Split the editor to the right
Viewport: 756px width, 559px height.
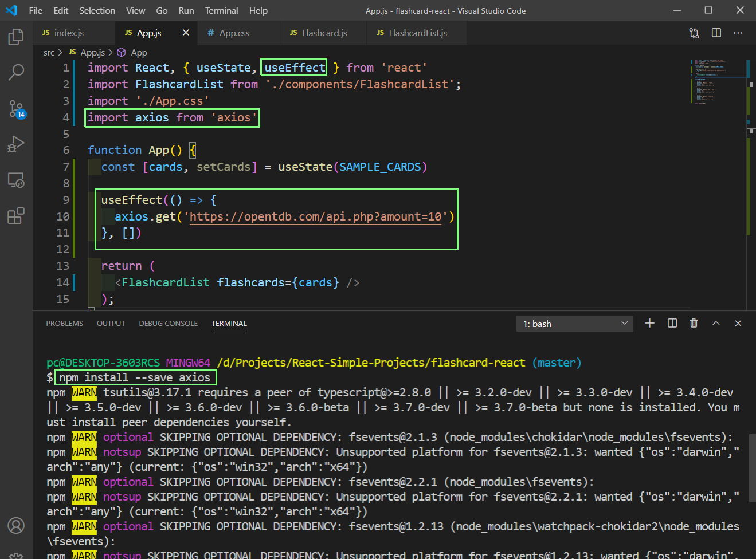coord(716,33)
